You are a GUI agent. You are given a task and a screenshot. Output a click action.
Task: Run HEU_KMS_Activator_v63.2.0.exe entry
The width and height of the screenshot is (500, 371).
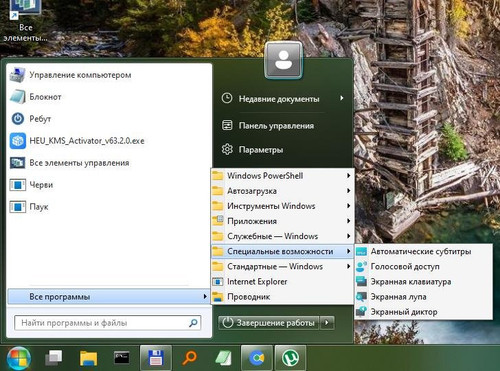coord(109,141)
